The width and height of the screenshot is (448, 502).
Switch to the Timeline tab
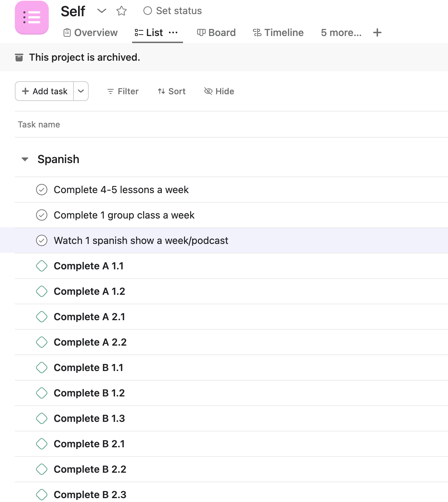click(x=278, y=32)
